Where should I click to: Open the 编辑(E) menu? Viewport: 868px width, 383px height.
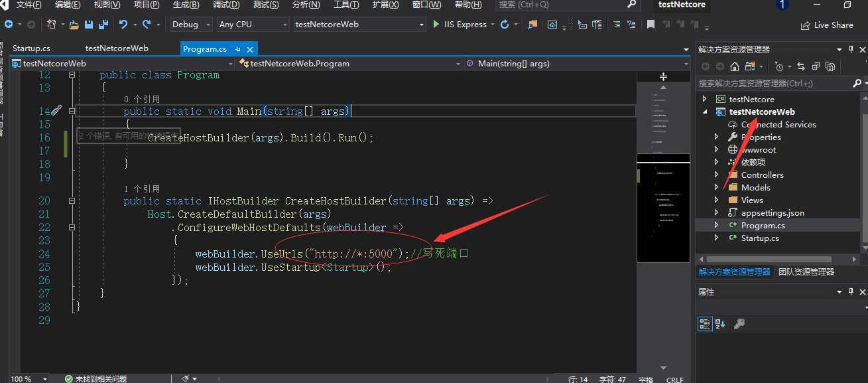68,5
